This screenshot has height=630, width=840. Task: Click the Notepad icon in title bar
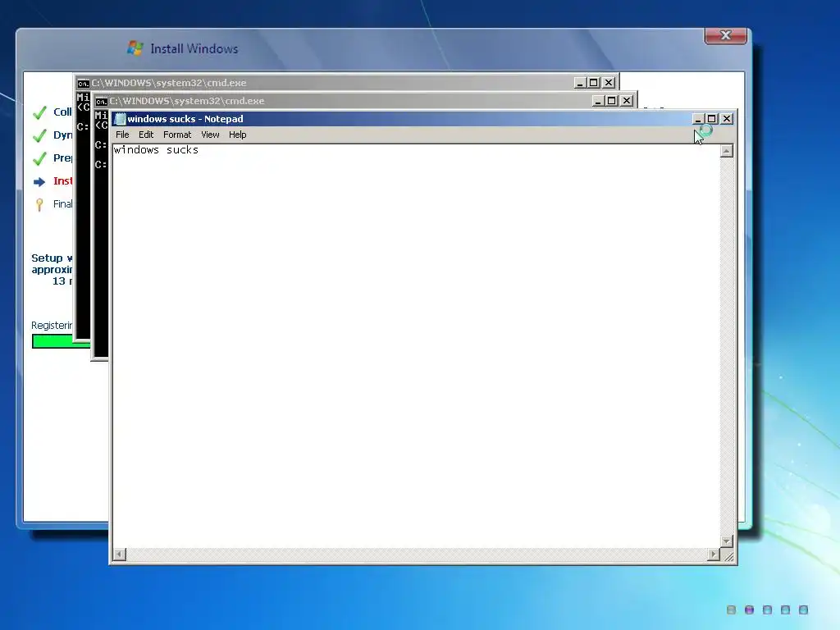click(x=120, y=119)
